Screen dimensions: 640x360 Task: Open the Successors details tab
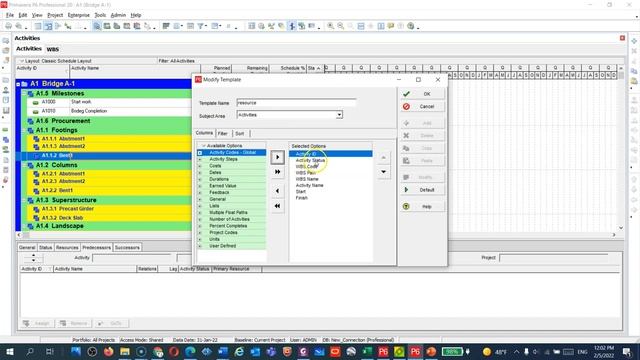click(127, 247)
